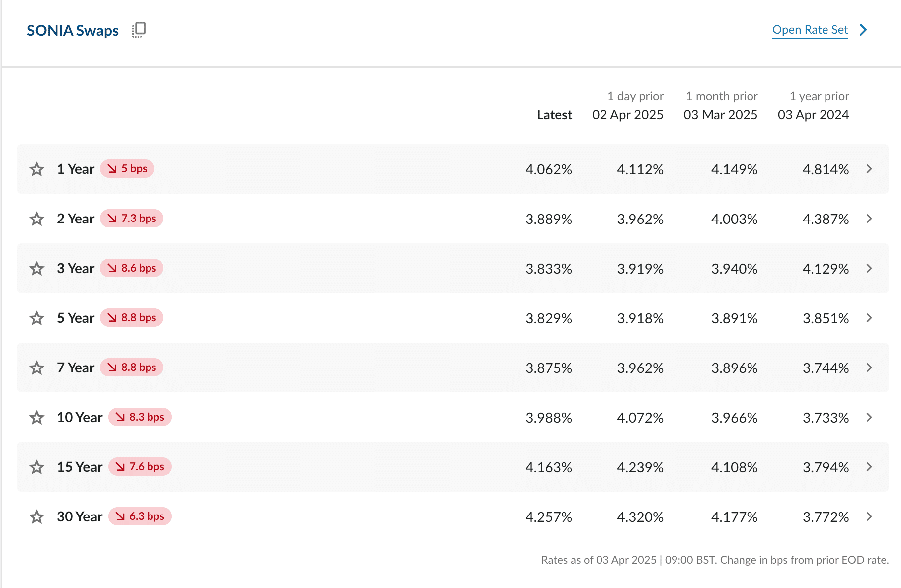Click the 8.8 bps badge on 5 Year
Viewport: 901px width, 588px height.
point(132,317)
